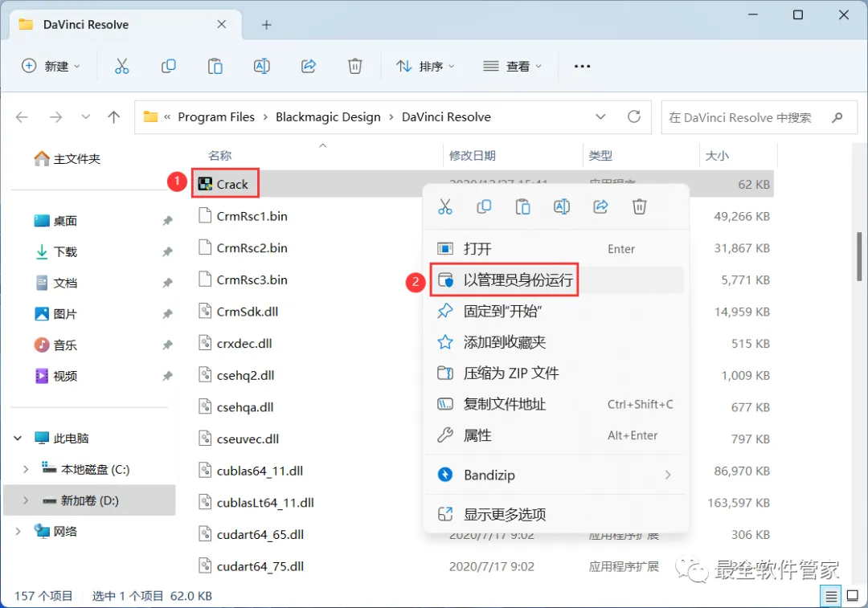The width and height of the screenshot is (868, 608).
Task: Choose 打开 in the context menu
Action: 556,249
